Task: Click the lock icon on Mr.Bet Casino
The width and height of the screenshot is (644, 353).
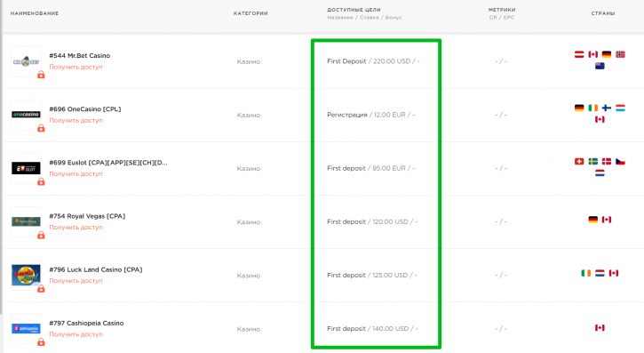Action: [x=41, y=75]
